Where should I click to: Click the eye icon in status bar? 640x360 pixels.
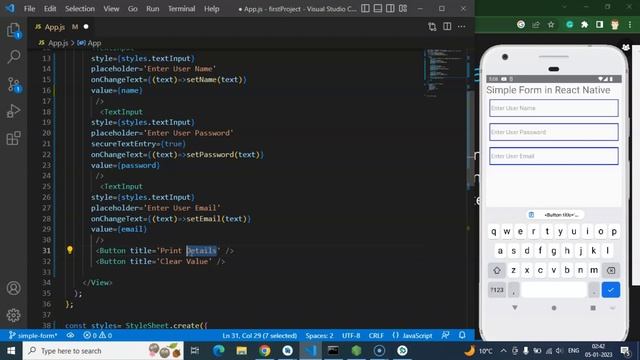pyautogui.click(x=71, y=336)
